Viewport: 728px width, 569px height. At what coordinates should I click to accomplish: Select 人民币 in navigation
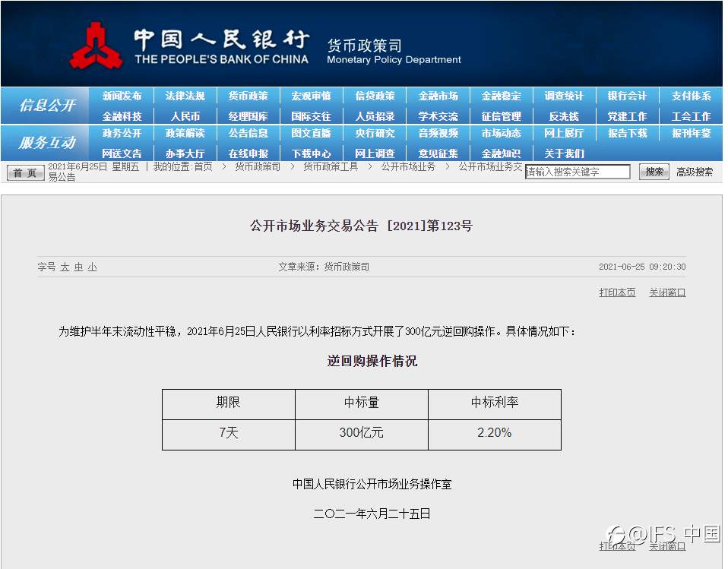(185, 116)
